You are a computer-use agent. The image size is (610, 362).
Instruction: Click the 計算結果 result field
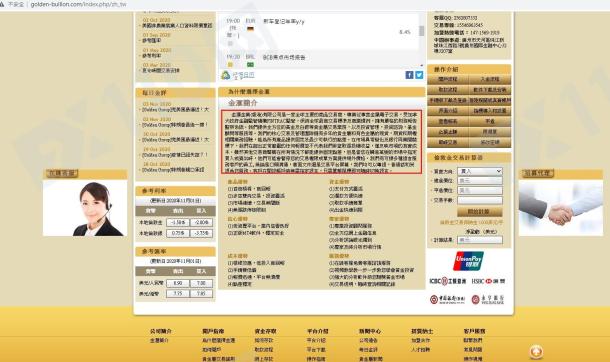click(480, 240)
